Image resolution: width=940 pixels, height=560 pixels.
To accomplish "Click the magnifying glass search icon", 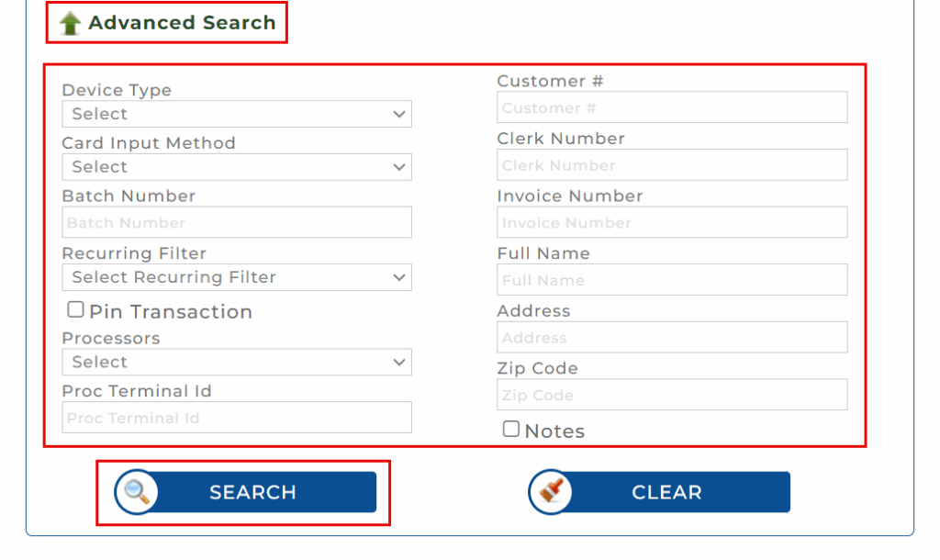I will [137, 492].
